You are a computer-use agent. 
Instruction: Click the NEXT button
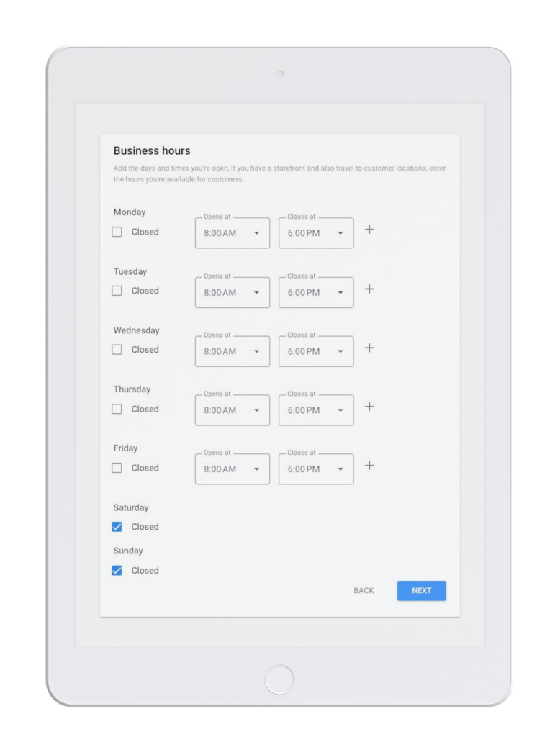[421, 591]
